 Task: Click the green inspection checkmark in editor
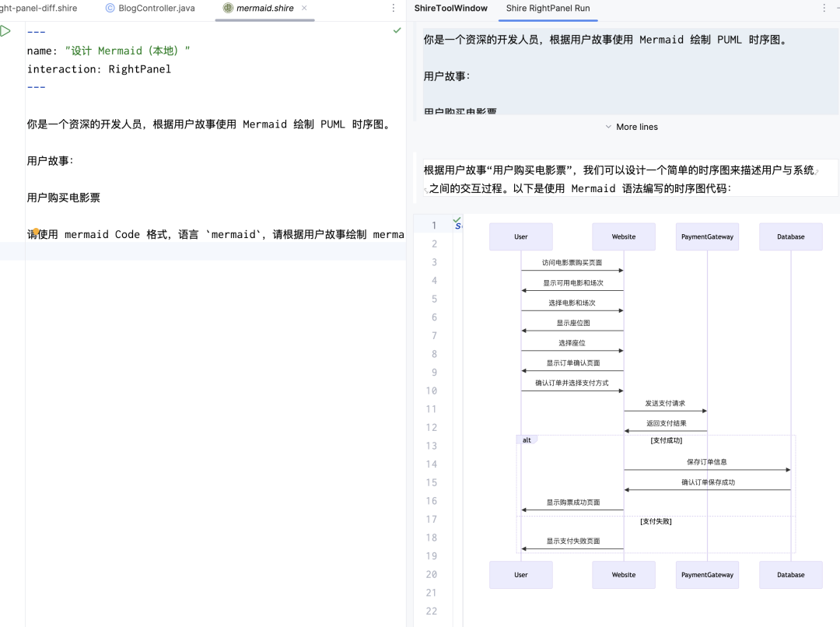(x=397, y=30)
